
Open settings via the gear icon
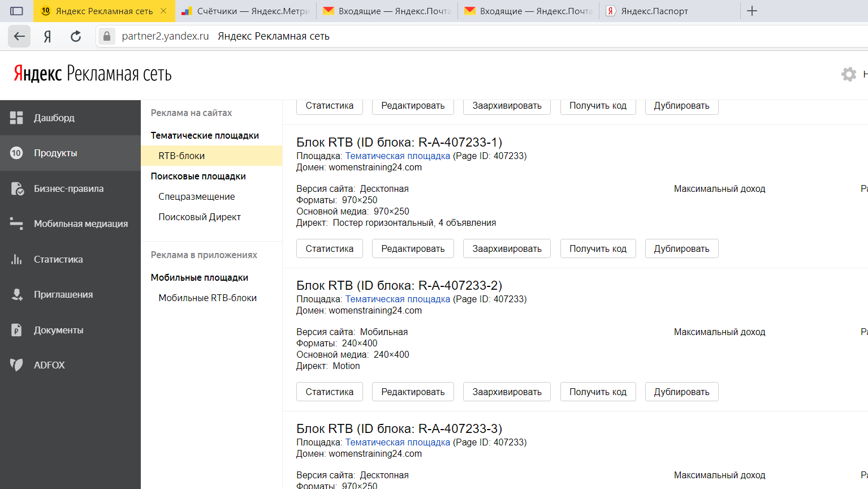coord(849,74)
